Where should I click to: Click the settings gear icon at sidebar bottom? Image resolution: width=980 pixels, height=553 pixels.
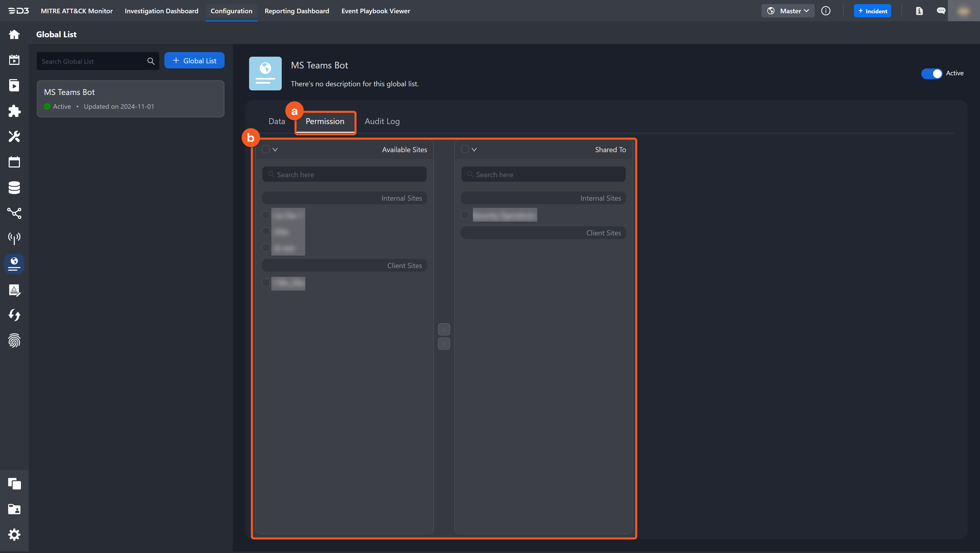click(14, 534)
